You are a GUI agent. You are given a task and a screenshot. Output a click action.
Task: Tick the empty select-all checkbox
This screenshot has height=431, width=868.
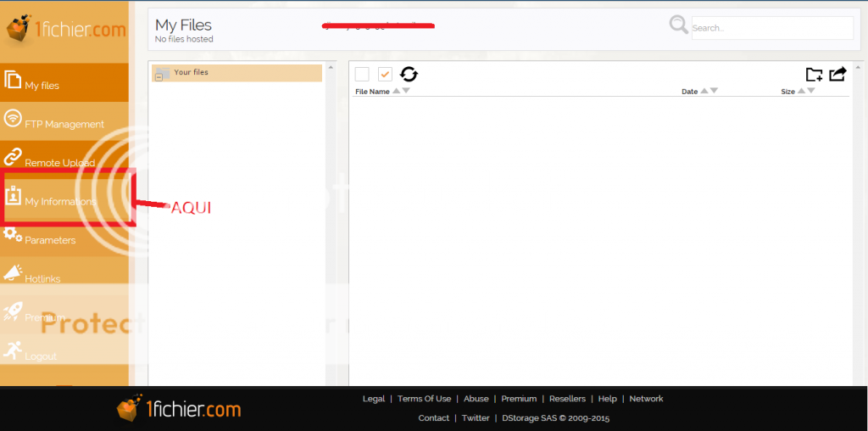click(362, 75)
